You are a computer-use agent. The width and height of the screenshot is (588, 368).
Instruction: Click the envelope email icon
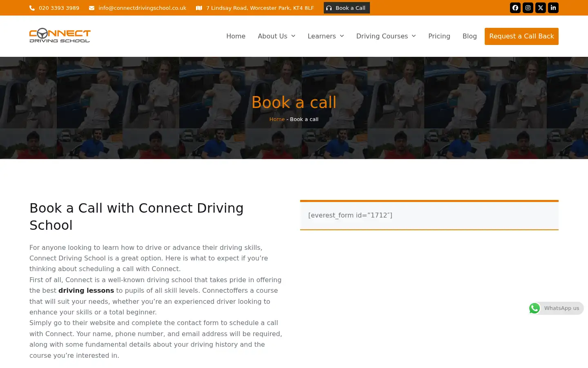[x=91, y=8]
